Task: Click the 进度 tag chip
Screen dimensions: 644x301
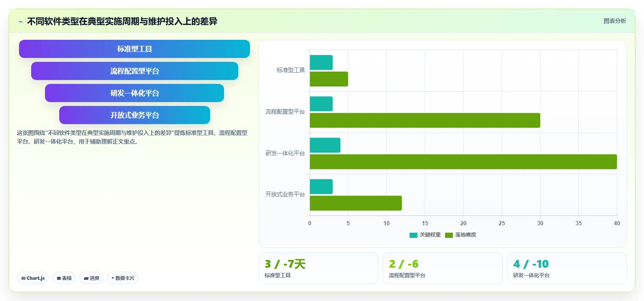Action: click(x=91, y=278)
